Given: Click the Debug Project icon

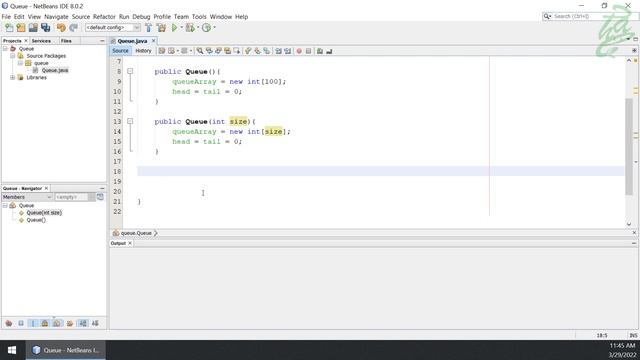Looking at the screenshot, I should tap(190, 27).
